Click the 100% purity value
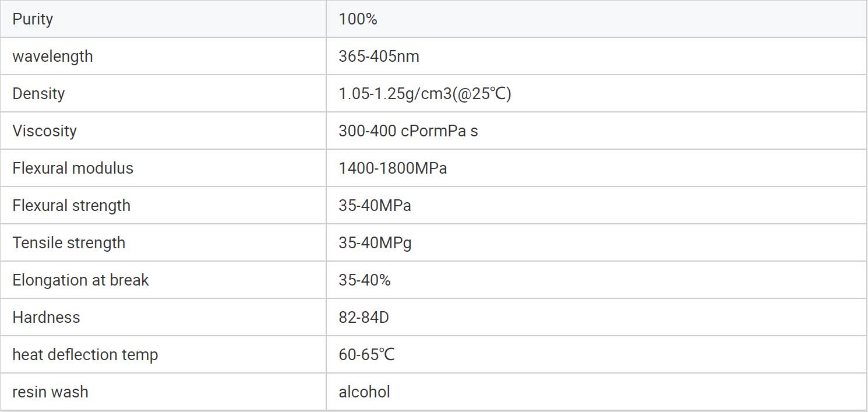This screenshot has width=868, height=412. click(x=358, y=19)
